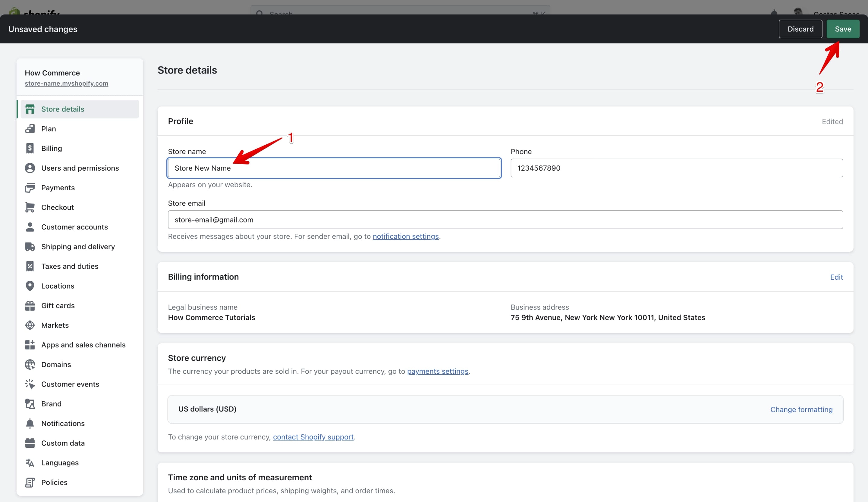
Task: Click the '75 9th Avenue' business address text
Action: pos(608,317)
